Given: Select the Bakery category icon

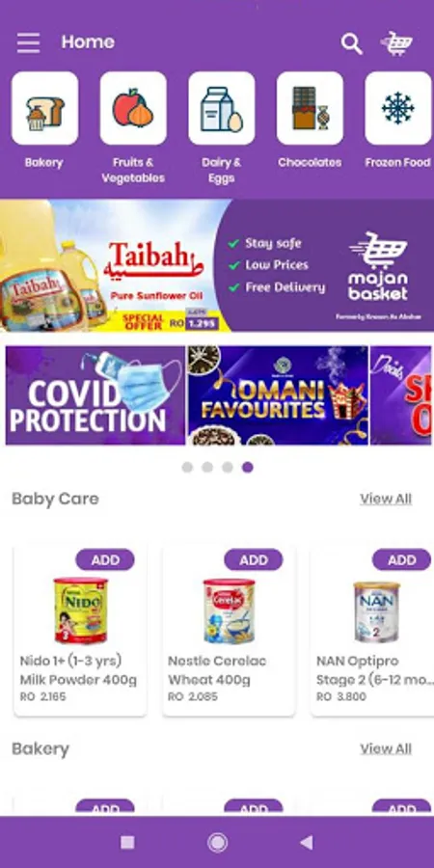Looking at the screenshot, I should coord(44,108).
